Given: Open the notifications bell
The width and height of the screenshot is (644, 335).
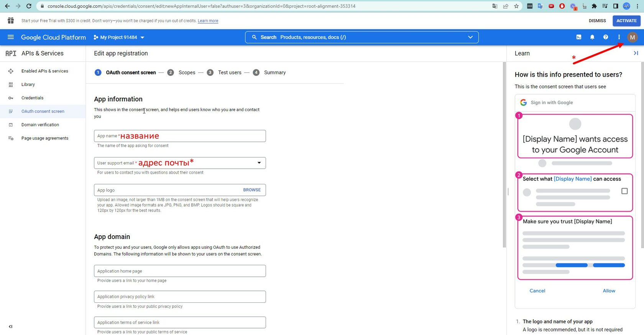Looking at the screenshot, I should (592, 37).
